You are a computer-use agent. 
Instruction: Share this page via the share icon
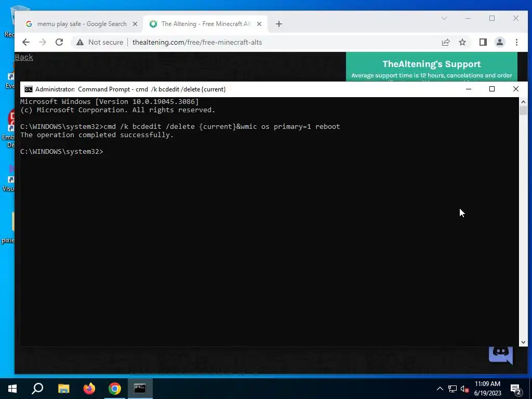point(445,42)
